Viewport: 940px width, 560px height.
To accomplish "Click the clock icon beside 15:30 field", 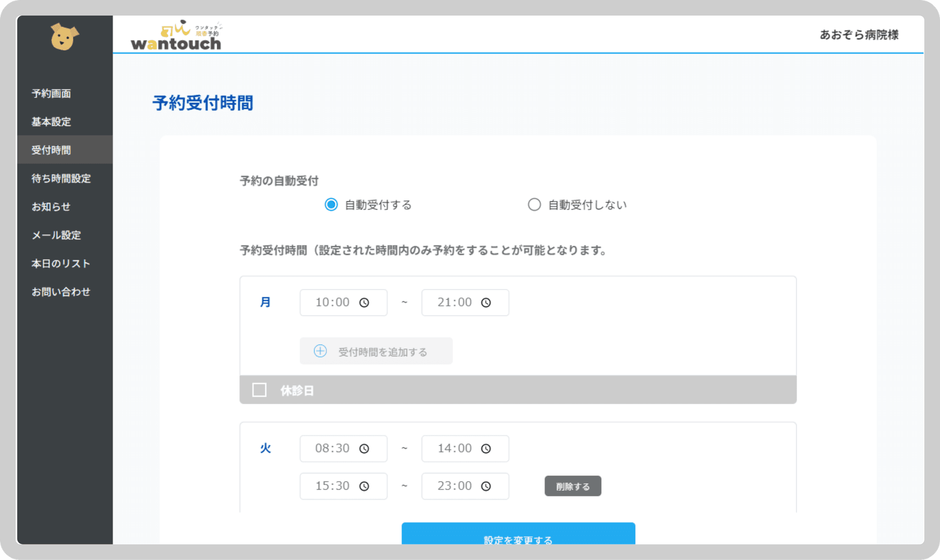I will pos(364,486).
